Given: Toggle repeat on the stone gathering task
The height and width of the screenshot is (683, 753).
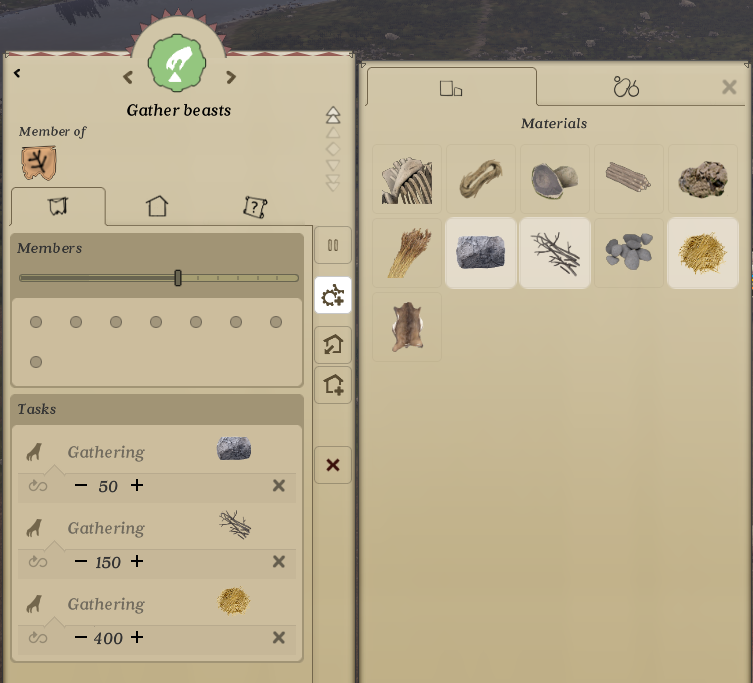Looking at the screenshot, I should point(37,486).
